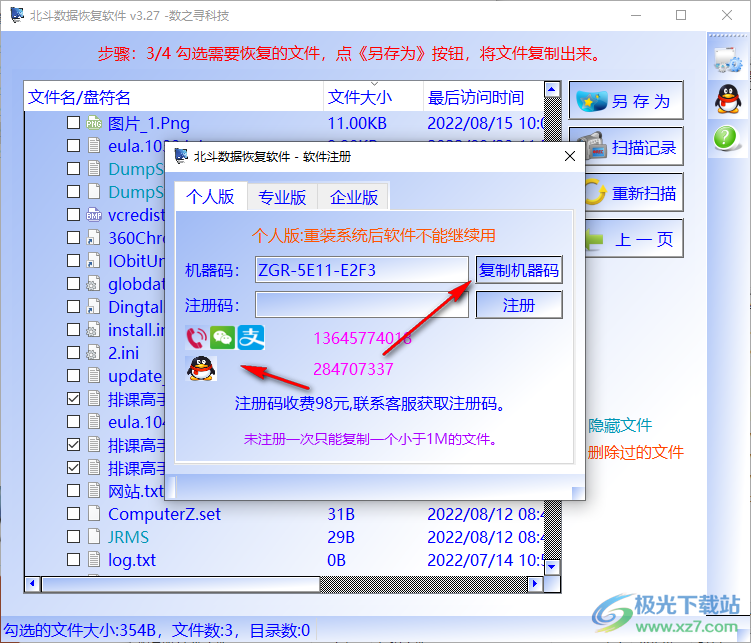
Task: Click the 复制机器码 button
Action: (x=519, y=271)
